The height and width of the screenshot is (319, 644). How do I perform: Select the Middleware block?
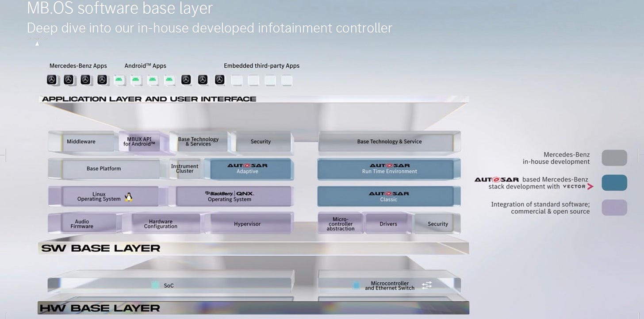tap(81, 142)
